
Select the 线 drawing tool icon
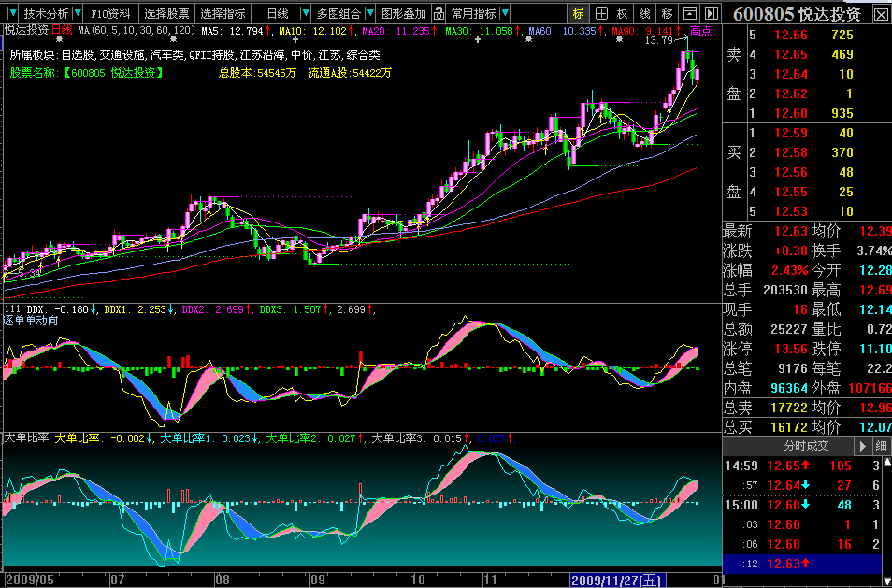[644, 14]
